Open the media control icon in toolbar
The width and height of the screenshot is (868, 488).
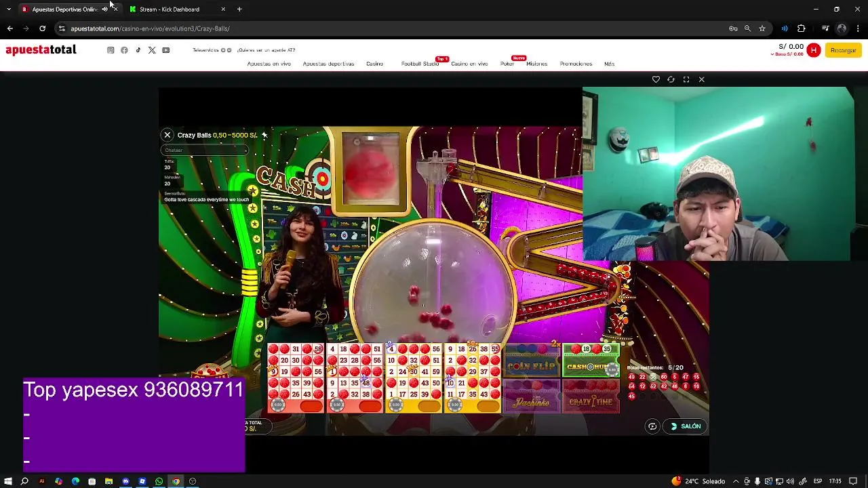click(825, 28)
